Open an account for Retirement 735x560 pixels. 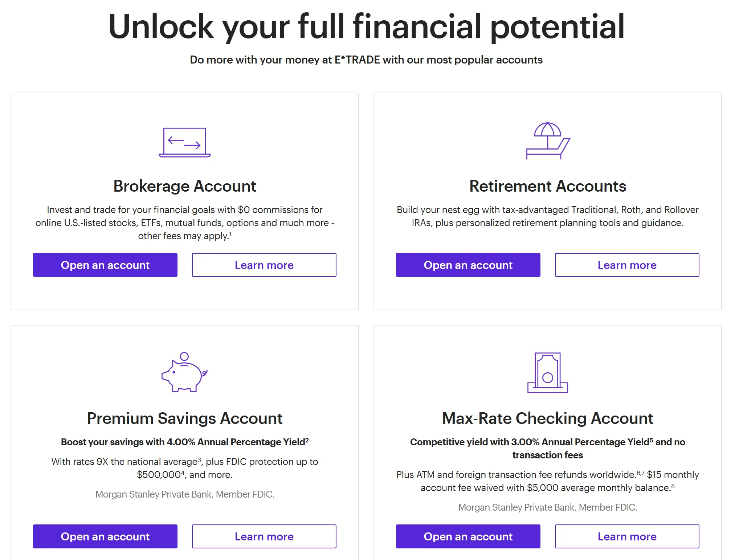tap(468, 265)
